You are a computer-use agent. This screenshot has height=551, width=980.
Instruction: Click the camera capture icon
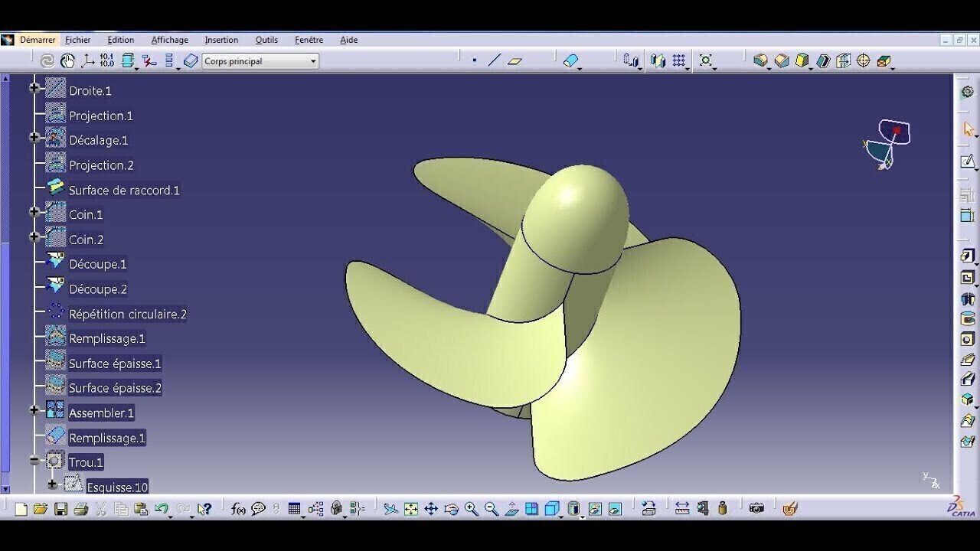pyautogui.click(x=756, y=508)
